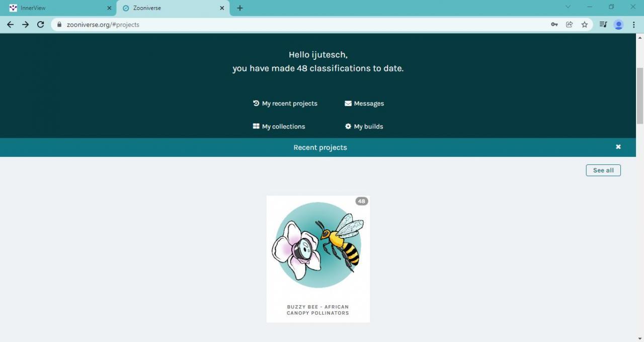Minimize the Chrome window
Image resolution: width=644 pixels, height=342 pixels.
coord(590,7)
